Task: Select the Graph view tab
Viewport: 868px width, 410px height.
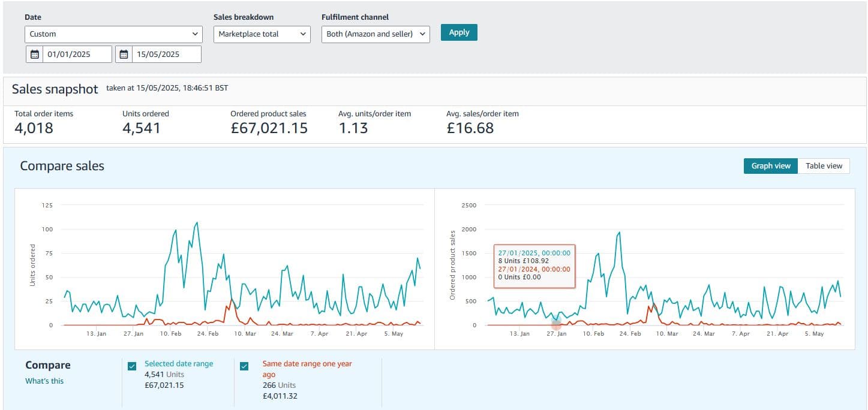Action: 770,166
